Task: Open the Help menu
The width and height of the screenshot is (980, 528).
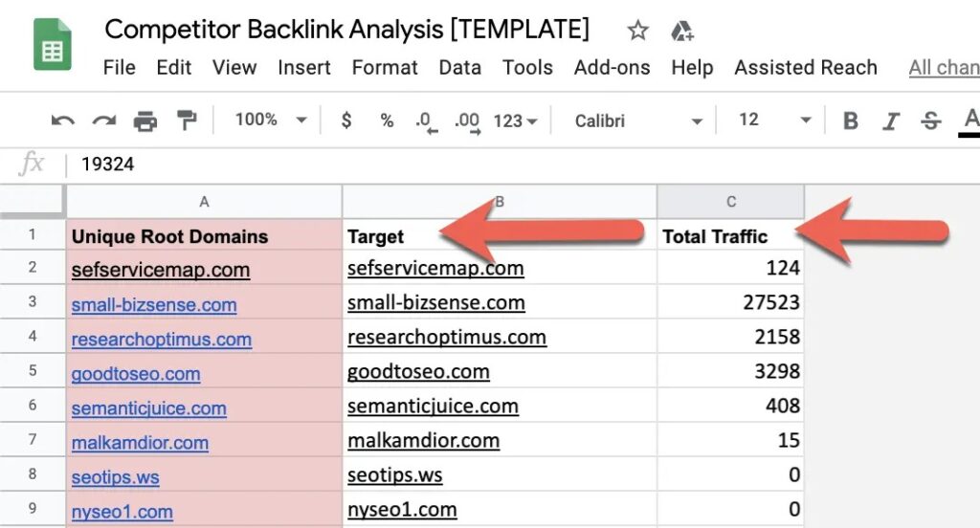Action: coord(692,68)
